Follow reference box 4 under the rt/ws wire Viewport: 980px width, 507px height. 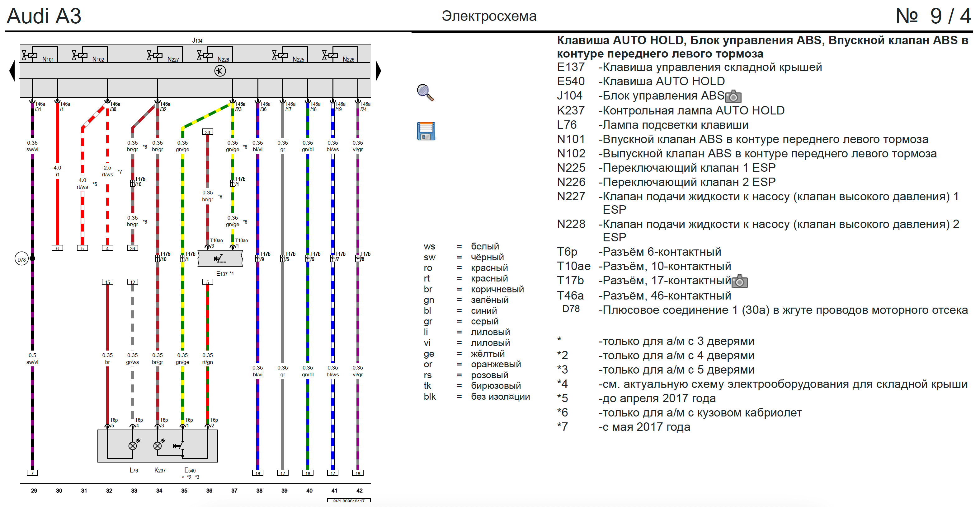(108, 248)
